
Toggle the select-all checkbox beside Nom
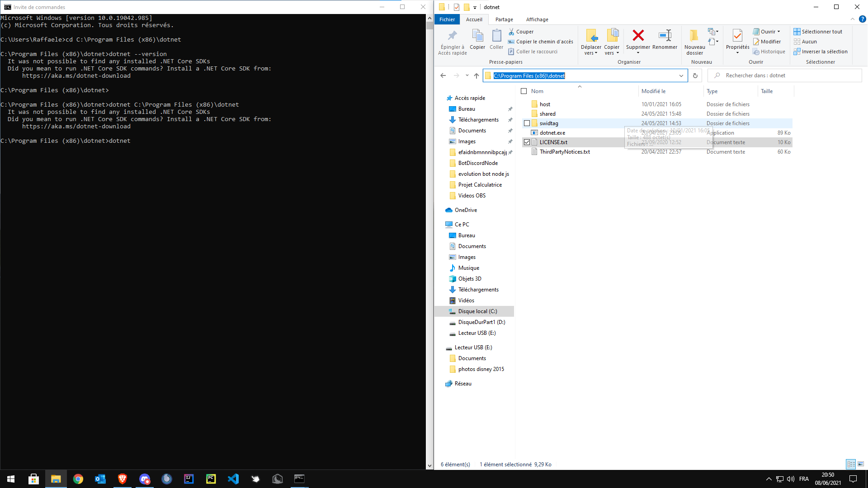[x=524, y=91]
